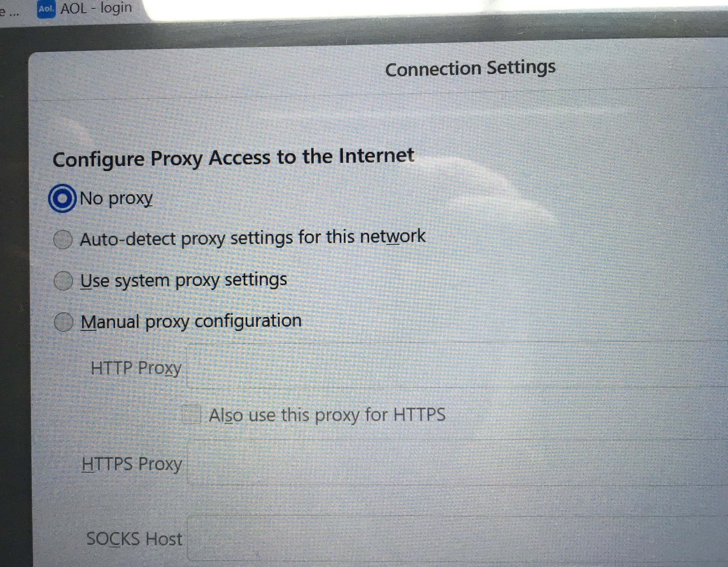This screenshot has height=567, width=728.
Task: Click the 'SOCKS Host' field label
Action: tap(134, 539)
